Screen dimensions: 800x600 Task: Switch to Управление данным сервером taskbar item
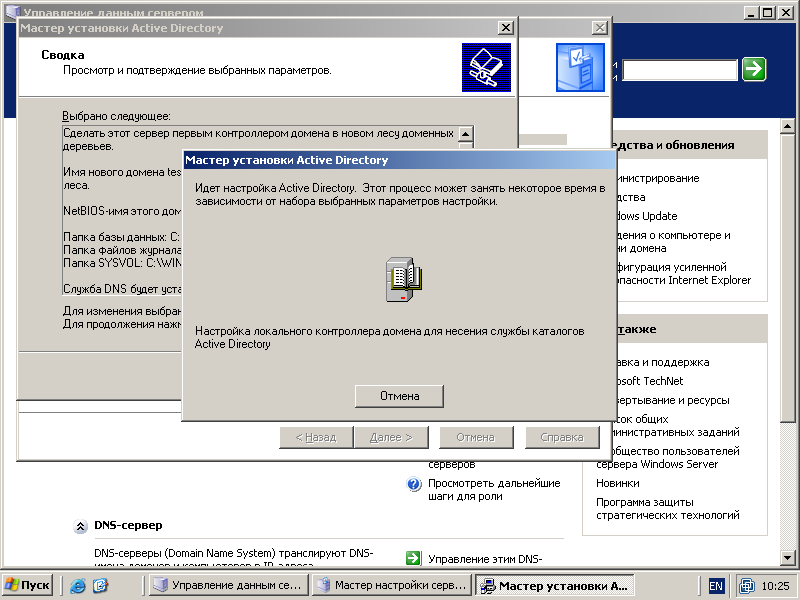[229, 585]
